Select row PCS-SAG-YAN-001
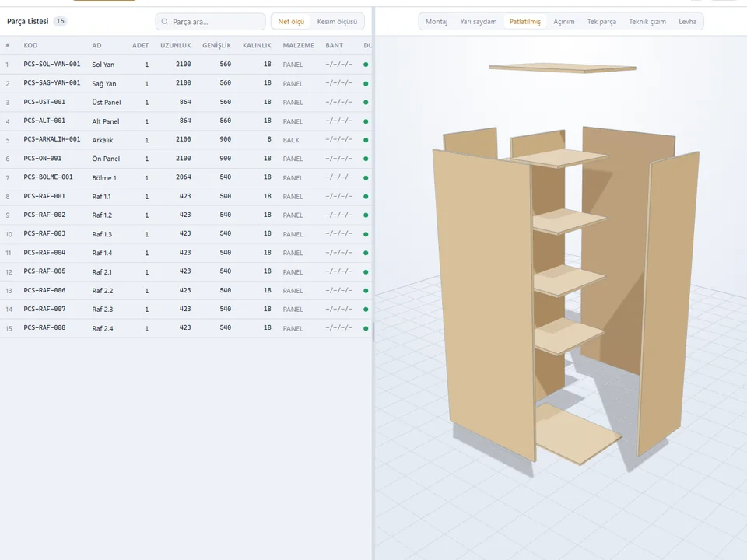This screenshot has height=560, width=747. pyautogui.click(x=186, y=83)
